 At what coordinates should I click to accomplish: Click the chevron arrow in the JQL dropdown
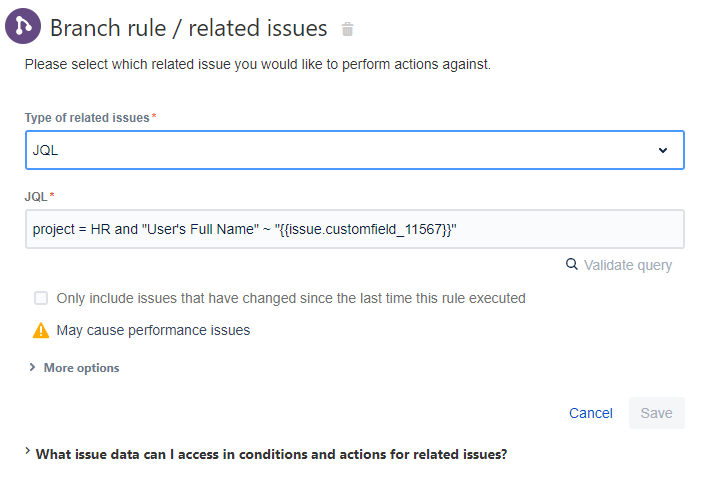(663, 150)
